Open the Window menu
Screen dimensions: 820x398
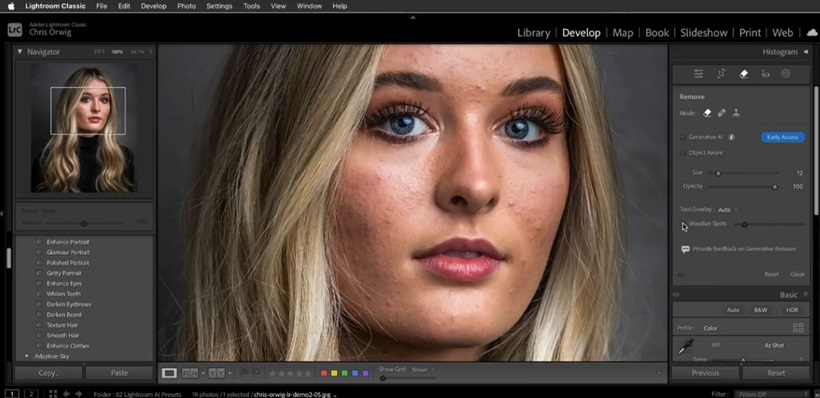(x=309, y=6)
